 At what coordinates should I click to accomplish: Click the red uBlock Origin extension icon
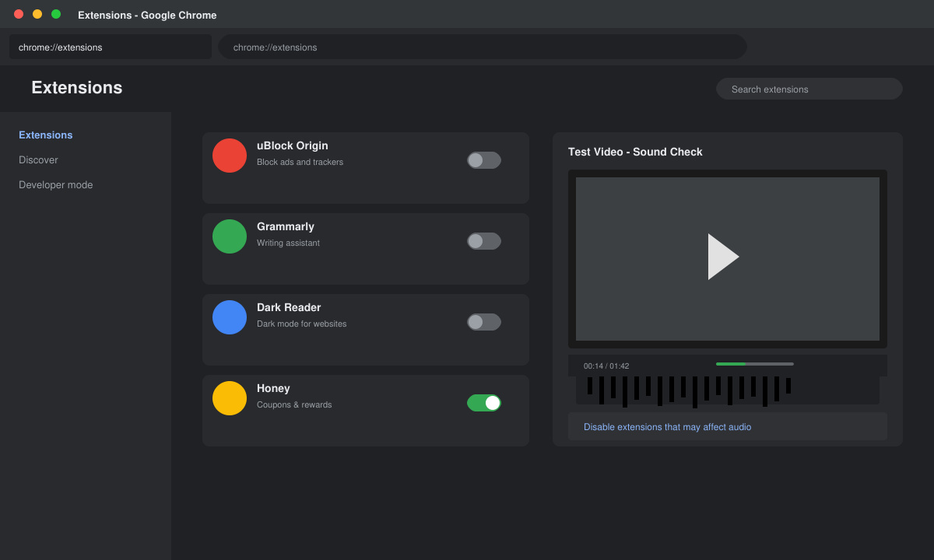click(230, 156)
